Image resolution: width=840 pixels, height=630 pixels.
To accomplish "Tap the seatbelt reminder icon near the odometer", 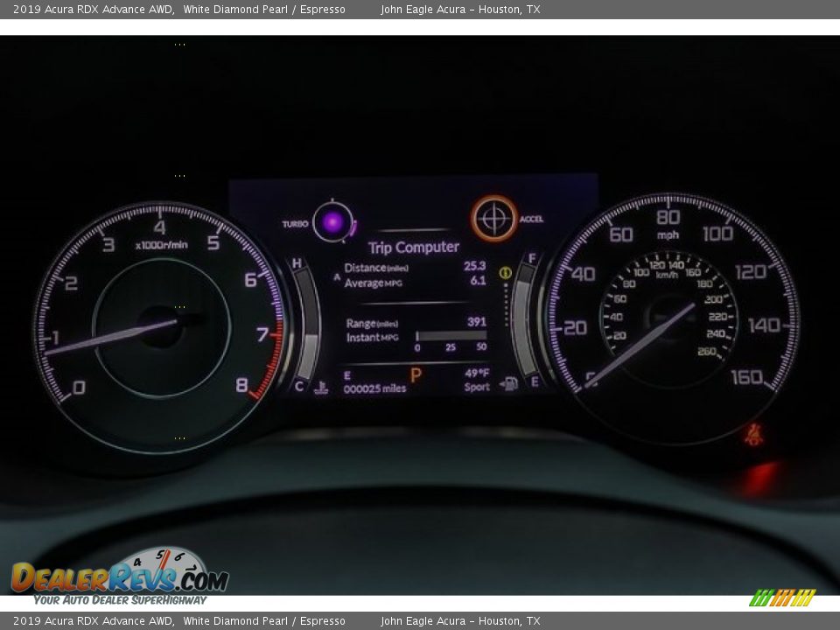I will click(321, 385).
